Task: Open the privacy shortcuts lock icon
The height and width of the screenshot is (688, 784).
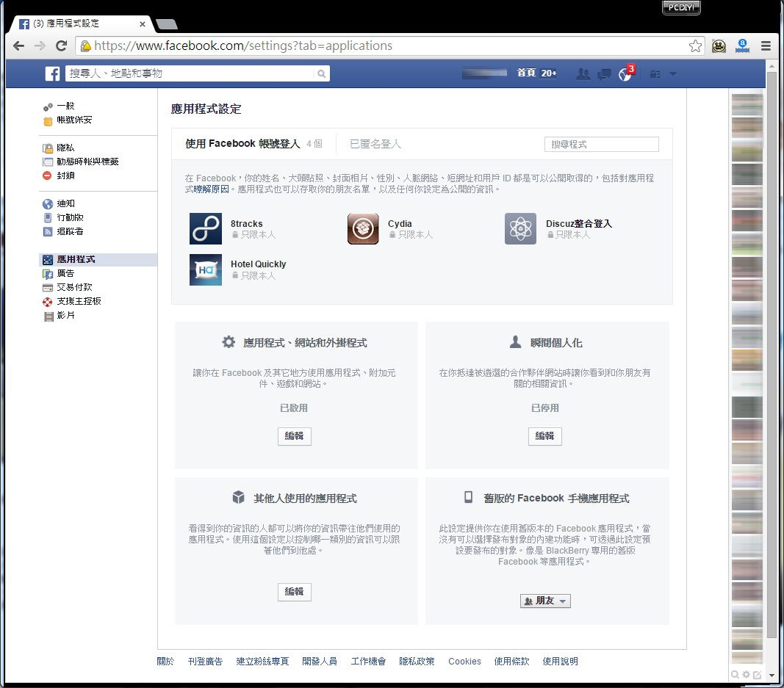Action: tap(655, 74)
